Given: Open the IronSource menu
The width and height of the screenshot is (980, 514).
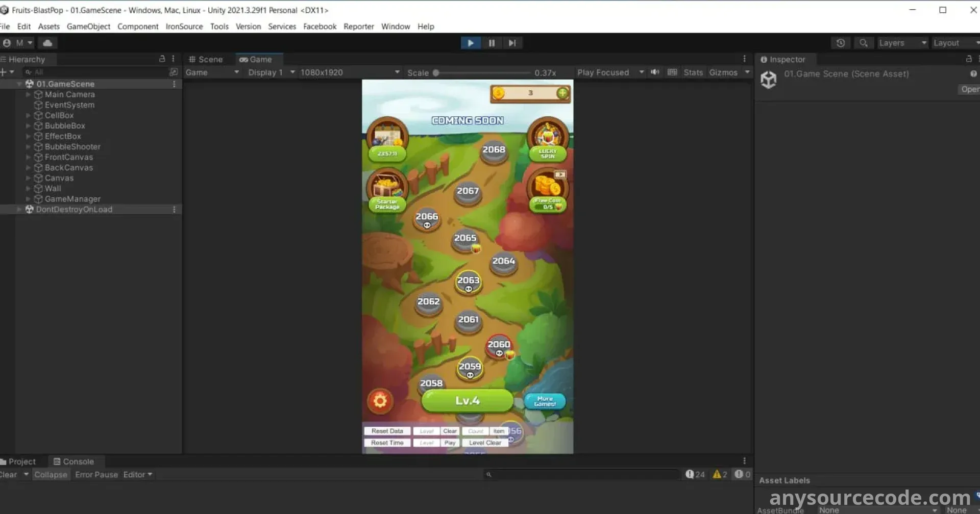Looking at the screenshot, I should point(184,27).
